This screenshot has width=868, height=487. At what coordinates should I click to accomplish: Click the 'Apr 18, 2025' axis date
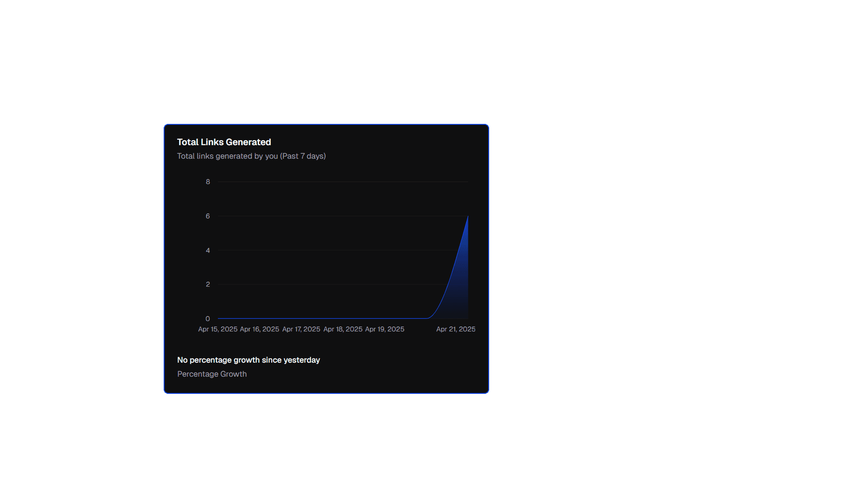[343, 329]
